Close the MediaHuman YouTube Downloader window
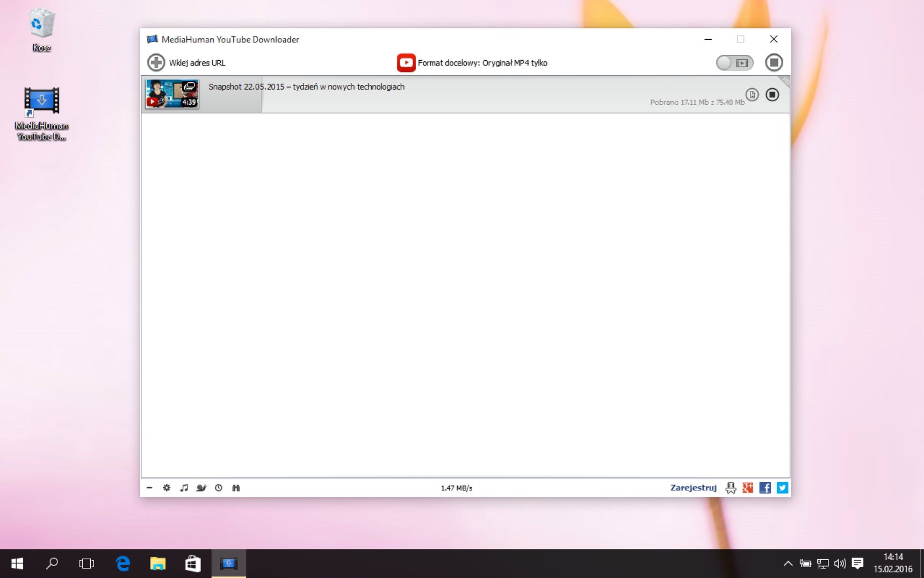 (774, 39)
